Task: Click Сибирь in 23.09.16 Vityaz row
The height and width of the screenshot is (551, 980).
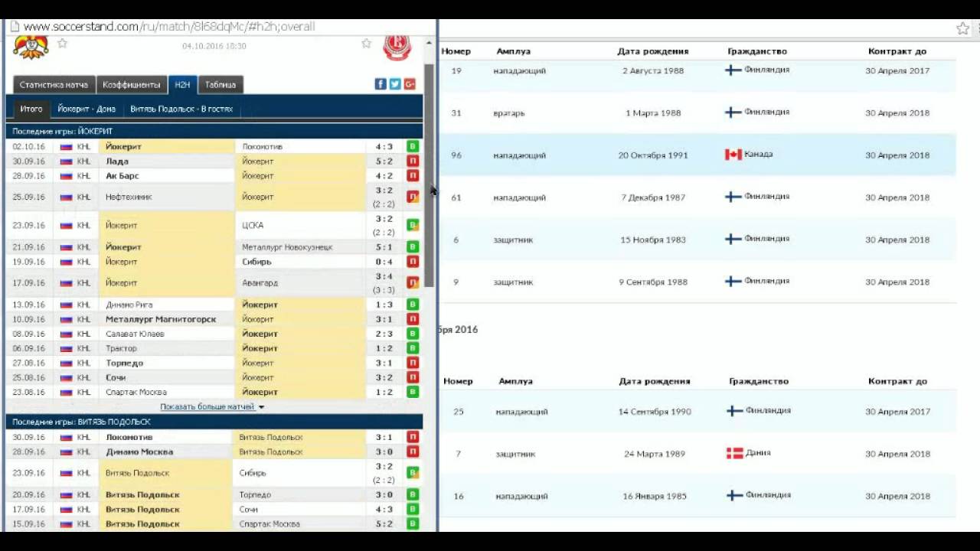Action: 253,473
